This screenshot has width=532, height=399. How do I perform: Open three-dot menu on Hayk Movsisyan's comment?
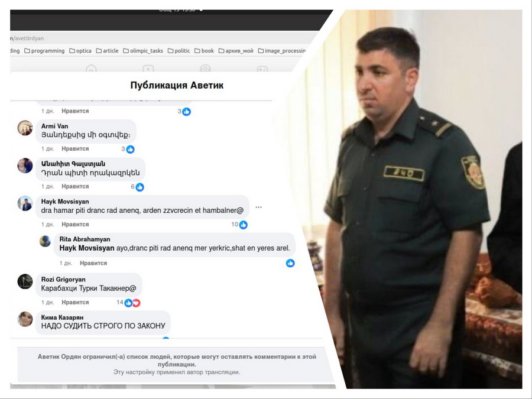click(x=258, y=207)
